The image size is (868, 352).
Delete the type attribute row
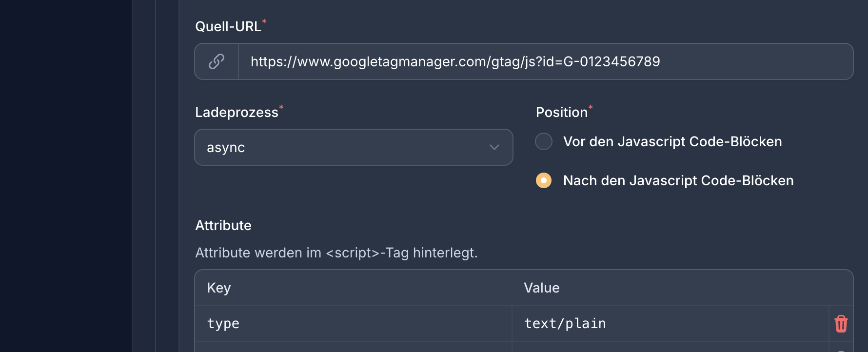pyautogui.click(x=841, y=324)
